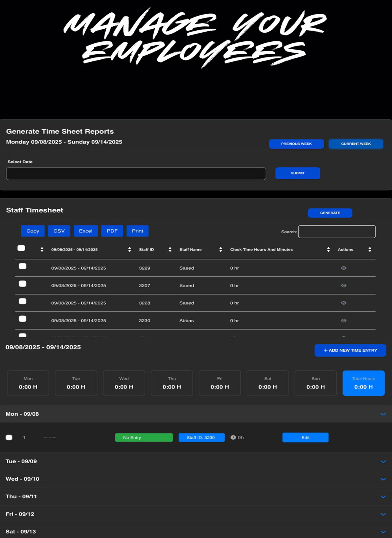Check the box for staff 3229 row
Screen dimensions: 392x538
[23, 266]
